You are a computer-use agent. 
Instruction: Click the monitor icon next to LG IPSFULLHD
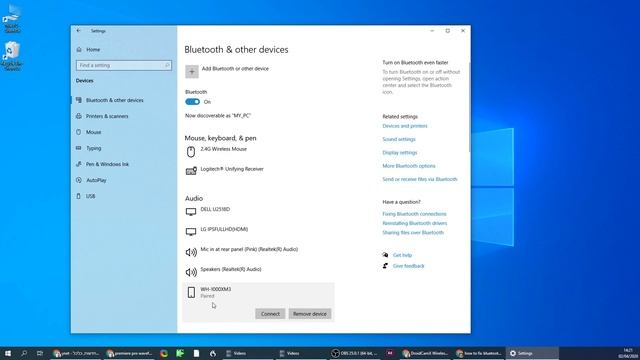coord(191,232)
